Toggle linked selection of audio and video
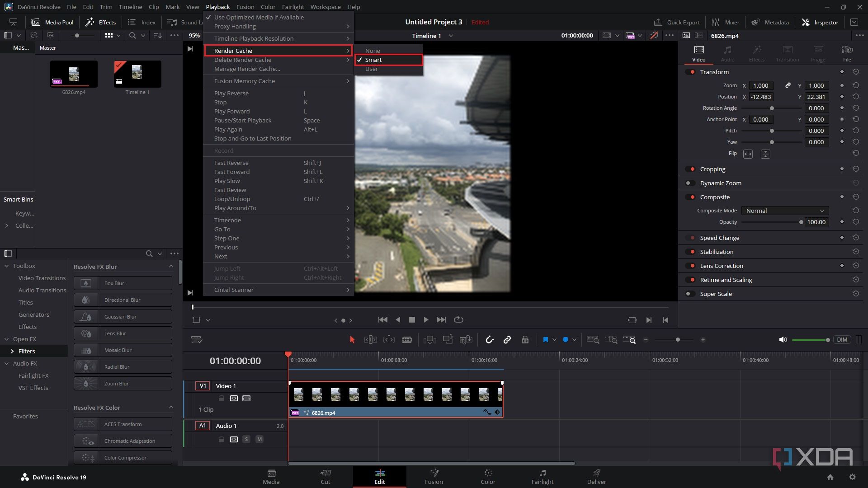Image resolution: width=868 pixels, height=488 pixels. click(x=507, y=339)
